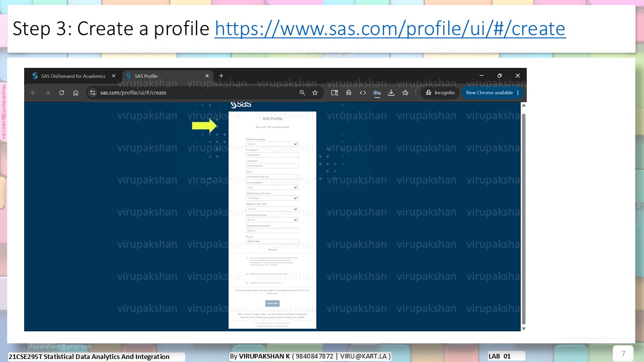Close the SAS Profile tab

coord(207,76)
